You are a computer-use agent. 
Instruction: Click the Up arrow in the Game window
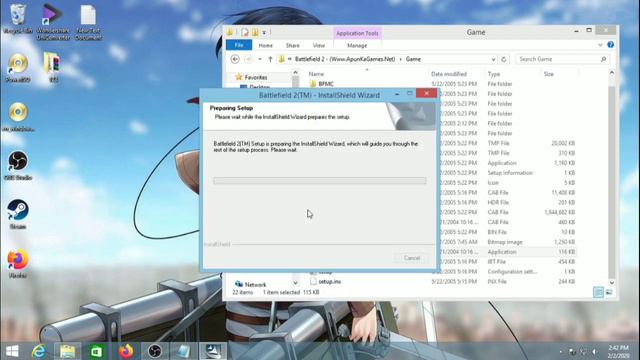coord(270,59)
